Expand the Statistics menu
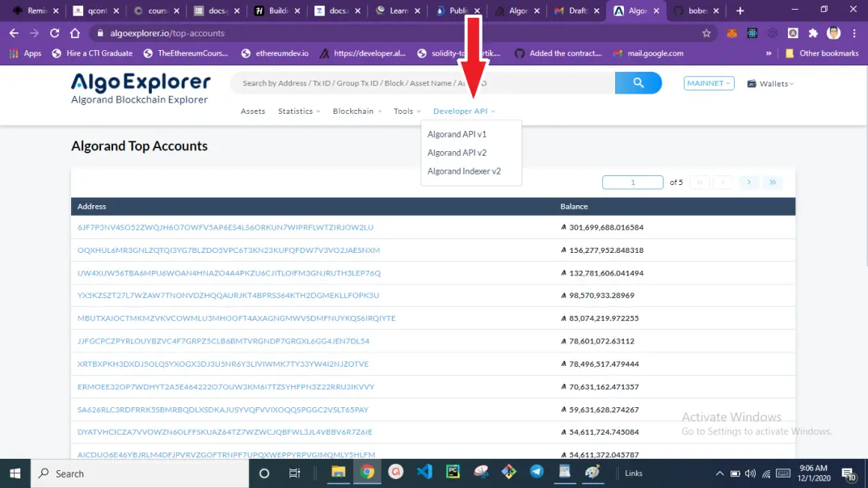Image resolution: width=868 pixels, height=488 pixels. tap(299, 111)
